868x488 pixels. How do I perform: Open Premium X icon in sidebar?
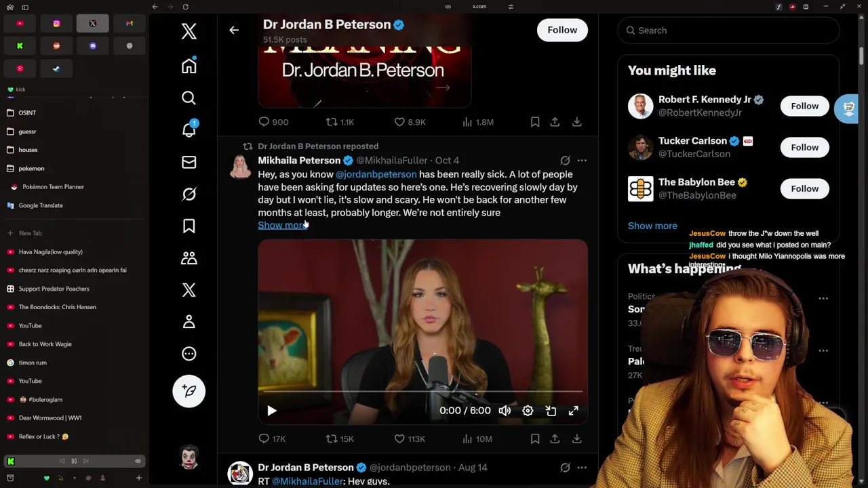click(189, 290)
